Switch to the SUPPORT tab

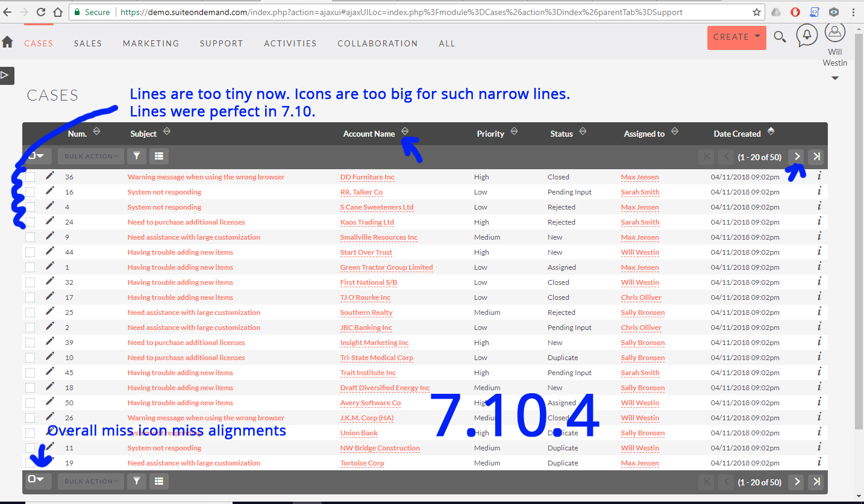(221, 43)
